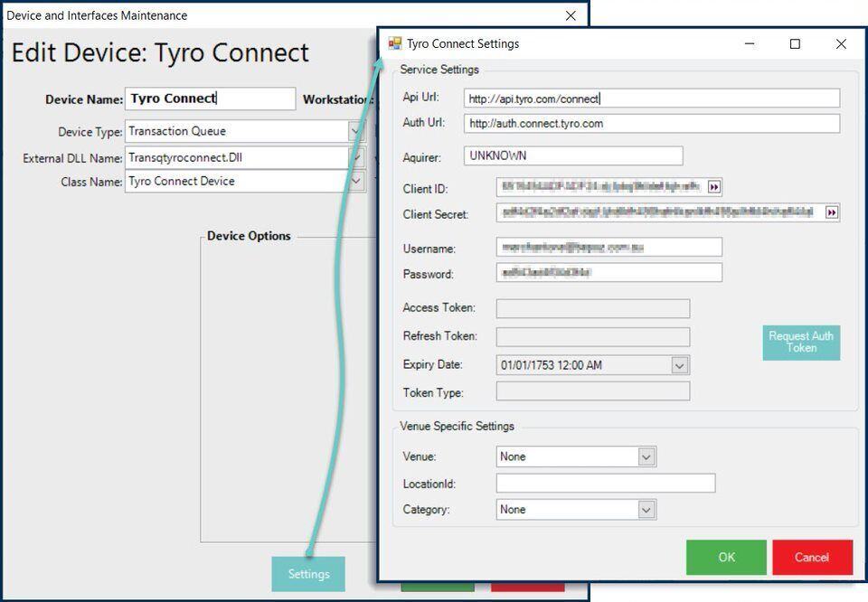Click the Client Secret reveal arrow button
This screenshot has width=868, height=602.
point(832,212)
